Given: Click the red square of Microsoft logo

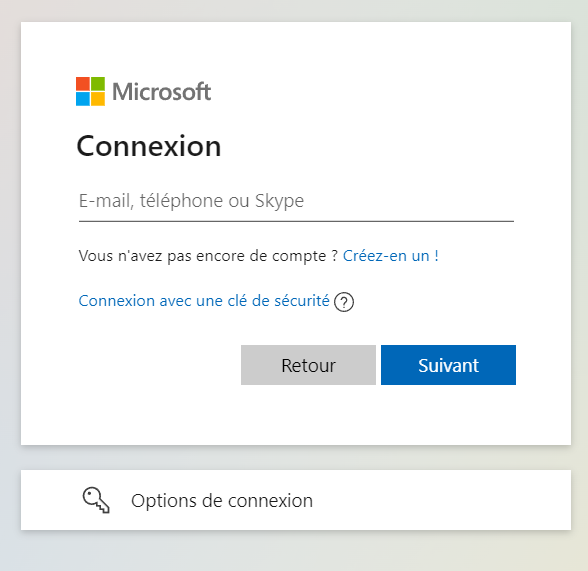Looking at the screenshot, I should [x=83, y=84].
